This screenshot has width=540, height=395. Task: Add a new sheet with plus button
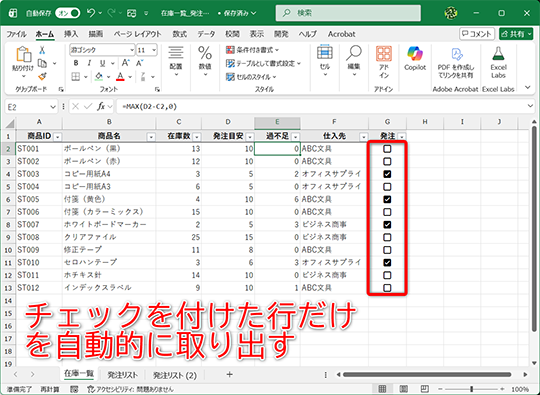point(229,374)
